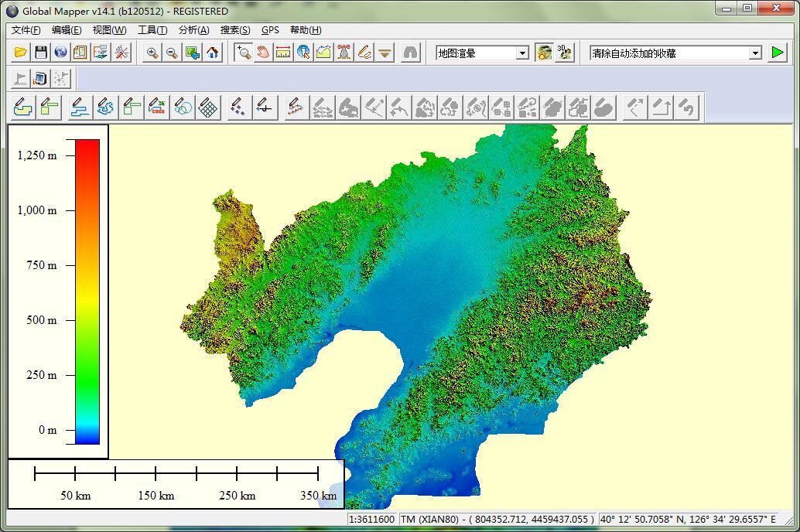The width and height of the screenshot is (800, 532).
Task: Click the Home full view icon
Action: 213,53
